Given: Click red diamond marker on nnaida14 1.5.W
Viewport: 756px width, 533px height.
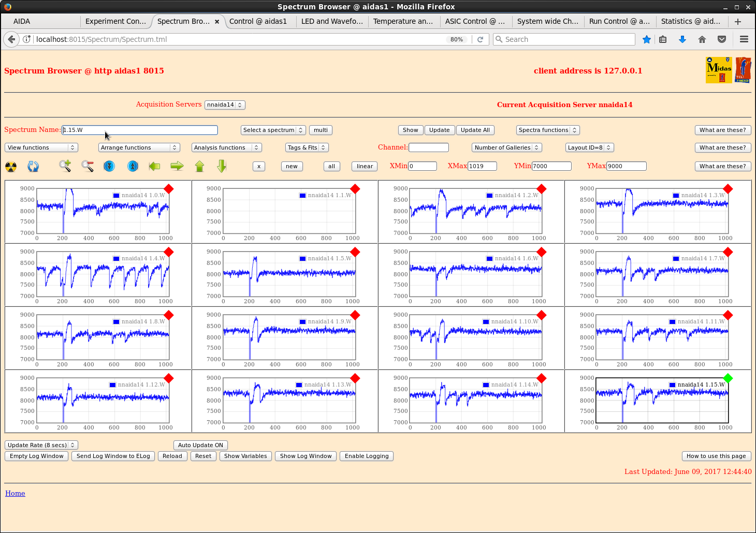Looking at the screenshot, I should point(355,252).
